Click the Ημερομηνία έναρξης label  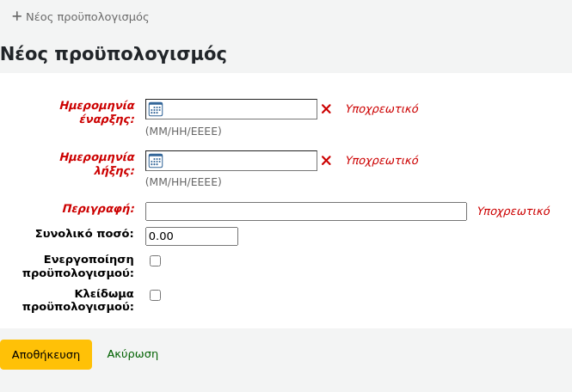point(96,112)
